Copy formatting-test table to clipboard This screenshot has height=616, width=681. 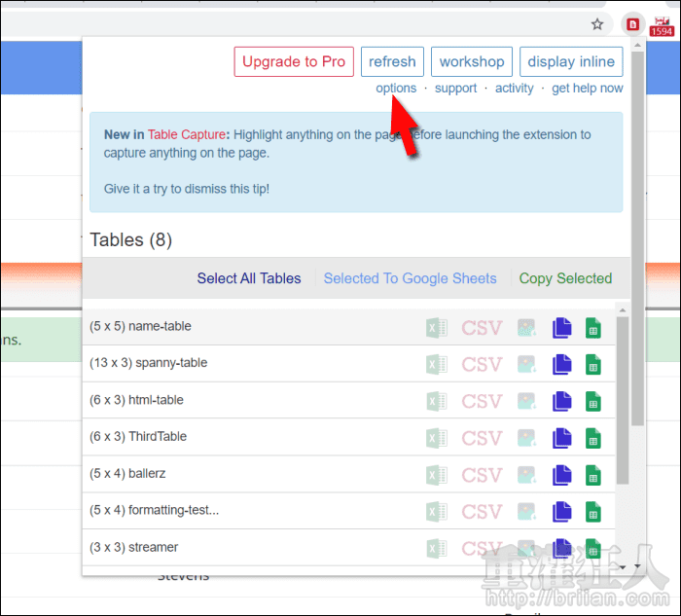(561, 512)
